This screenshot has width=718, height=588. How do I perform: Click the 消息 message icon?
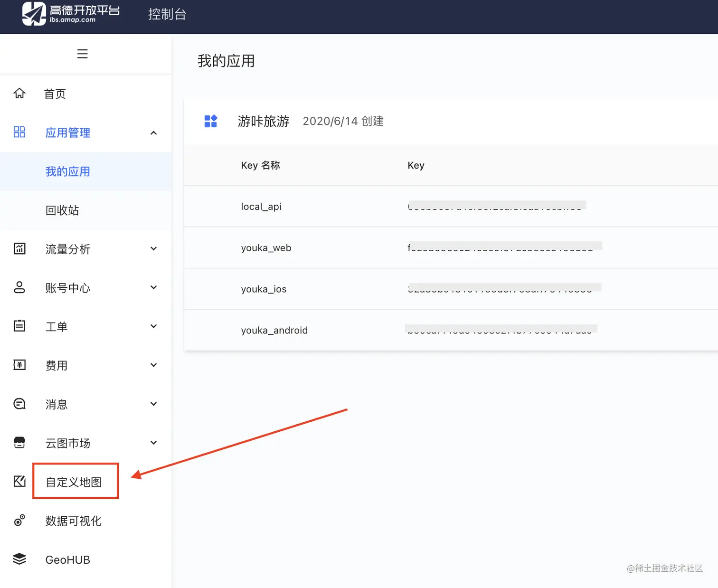(19, 404)
